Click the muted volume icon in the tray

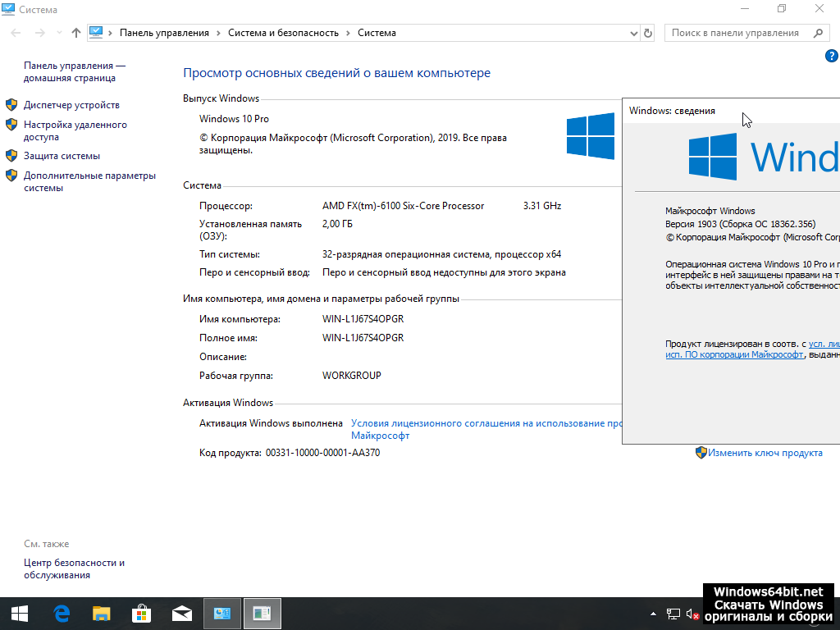pyautogui.click(x=692, y=614)
